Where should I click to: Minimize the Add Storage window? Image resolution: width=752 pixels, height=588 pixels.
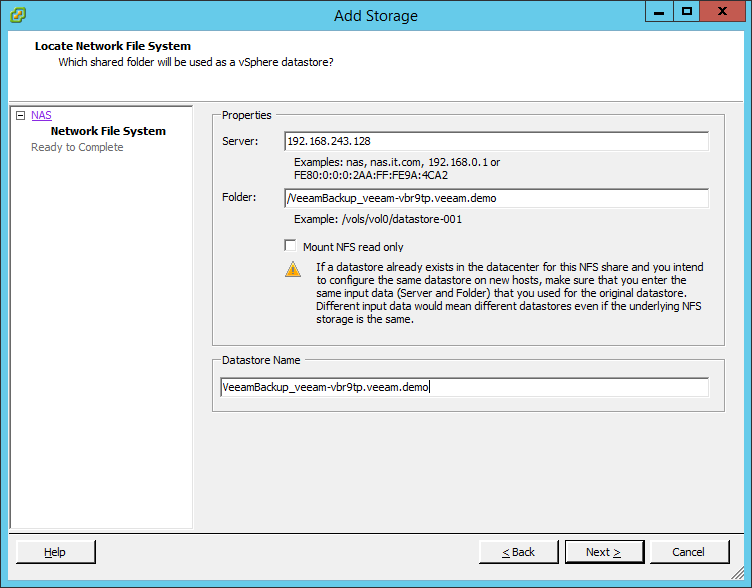659,11
